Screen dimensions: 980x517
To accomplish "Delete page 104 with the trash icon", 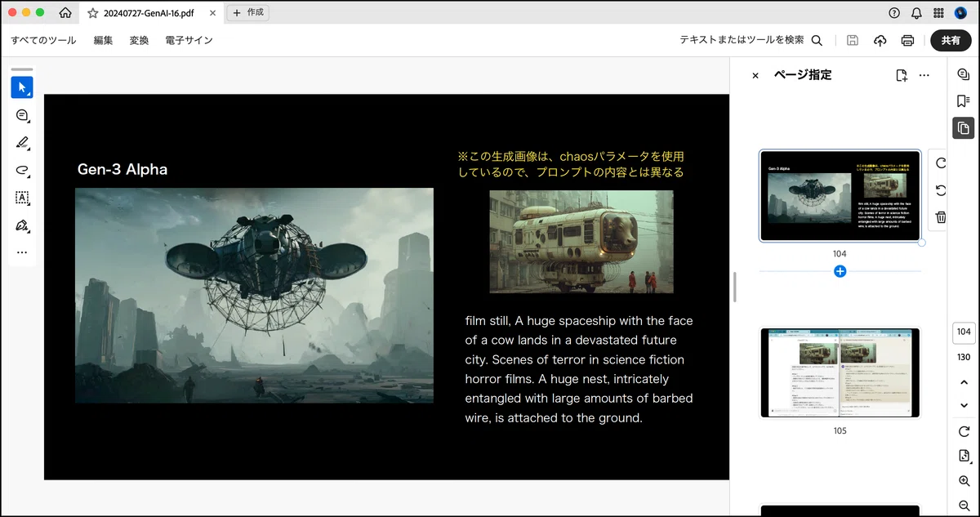I will (x=941, y=216).
